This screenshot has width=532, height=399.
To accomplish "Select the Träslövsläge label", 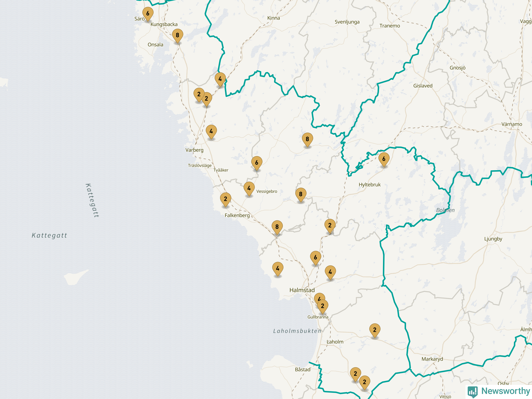I will coord(200,165).
